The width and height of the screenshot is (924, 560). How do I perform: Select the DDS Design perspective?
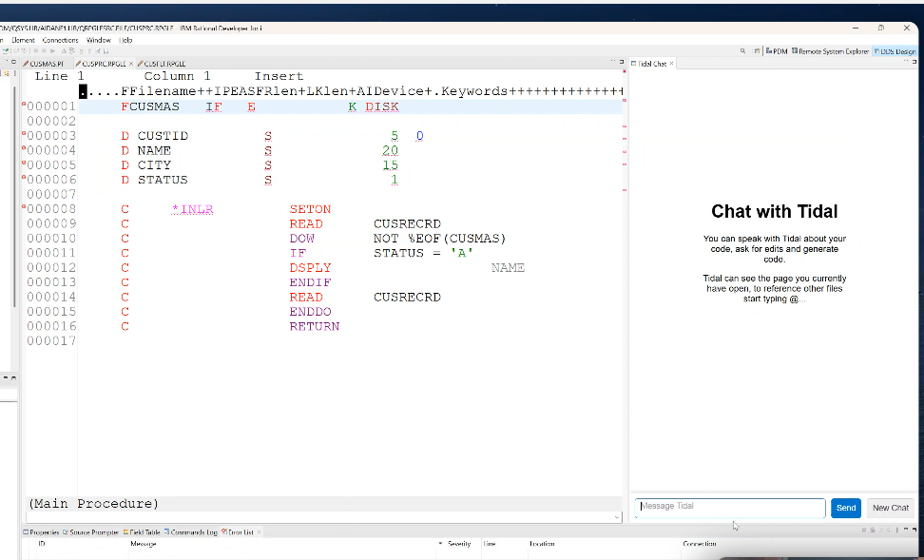[x=895, y=51]
